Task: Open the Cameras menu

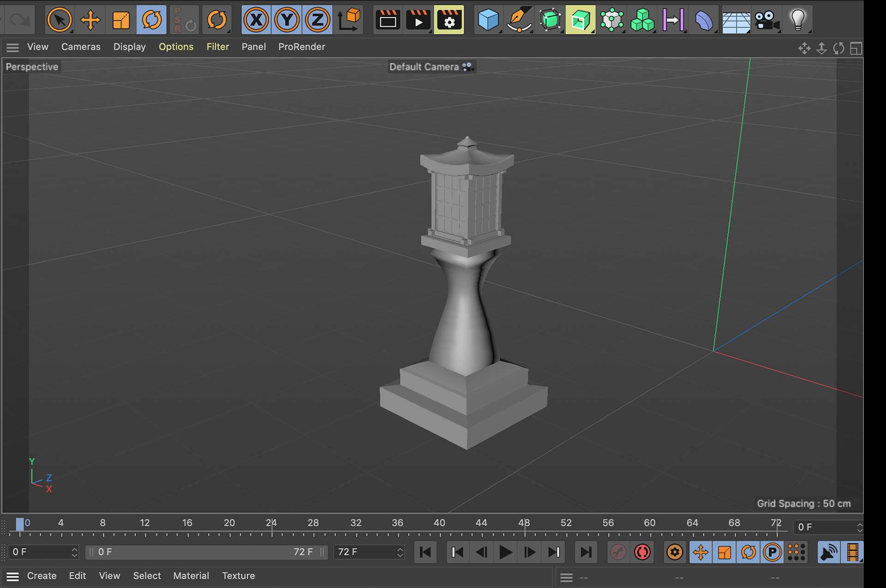Action: 81,47
